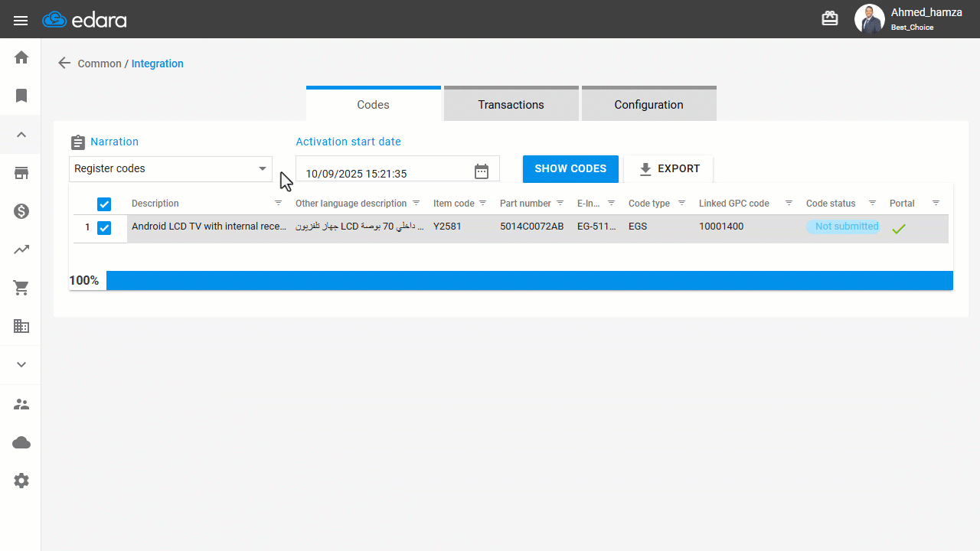This screenshot has width=980, height=551.
Task: Click the Item code column header
Action: [x=454, y=204]
